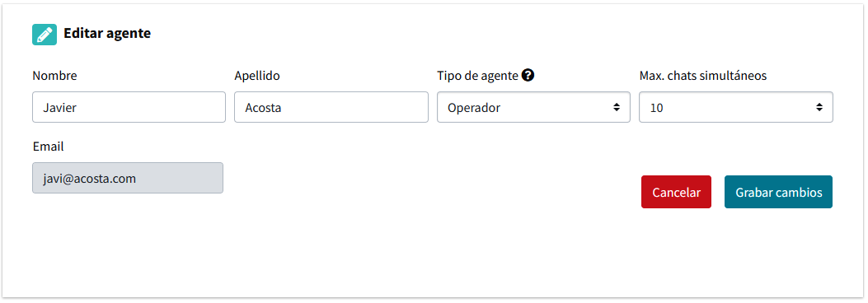This screenshot has height=303, width=868.
Task: Open the Max. chats simultáneos dropdown
Action: pos(735,107)
